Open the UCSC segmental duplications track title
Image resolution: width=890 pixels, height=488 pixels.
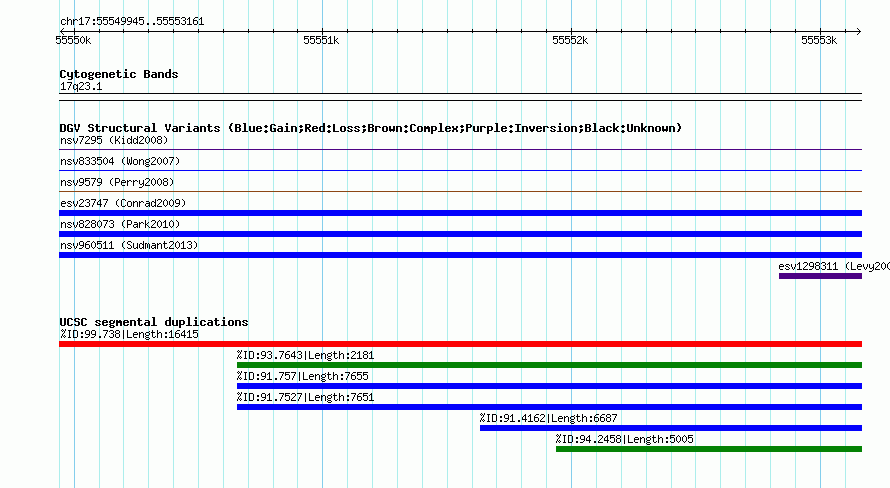pos(154,322)
